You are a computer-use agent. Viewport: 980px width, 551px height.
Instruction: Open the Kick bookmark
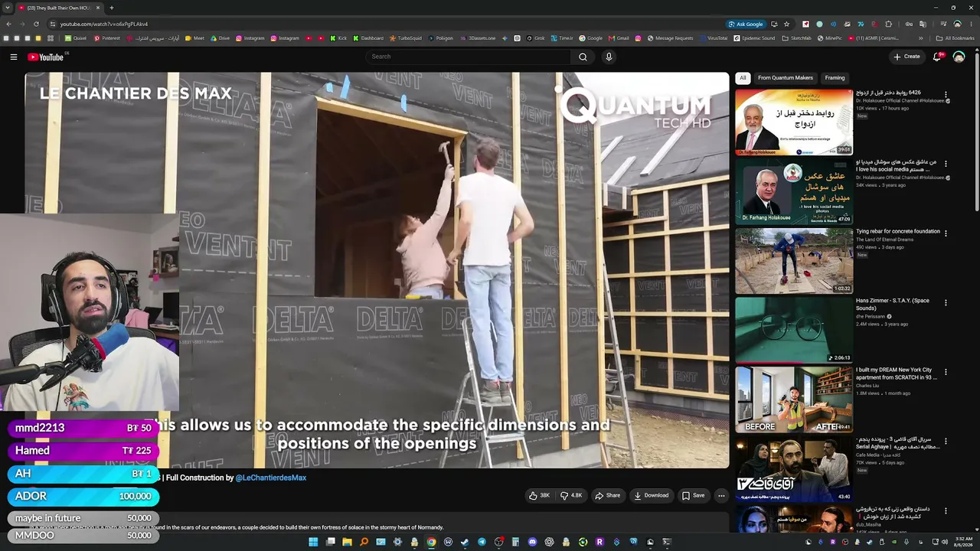point(338,38)
